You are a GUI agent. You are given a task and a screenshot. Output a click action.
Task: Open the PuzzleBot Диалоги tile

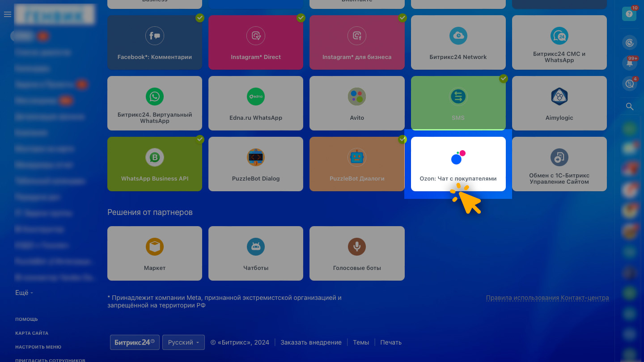click(357, 164)
